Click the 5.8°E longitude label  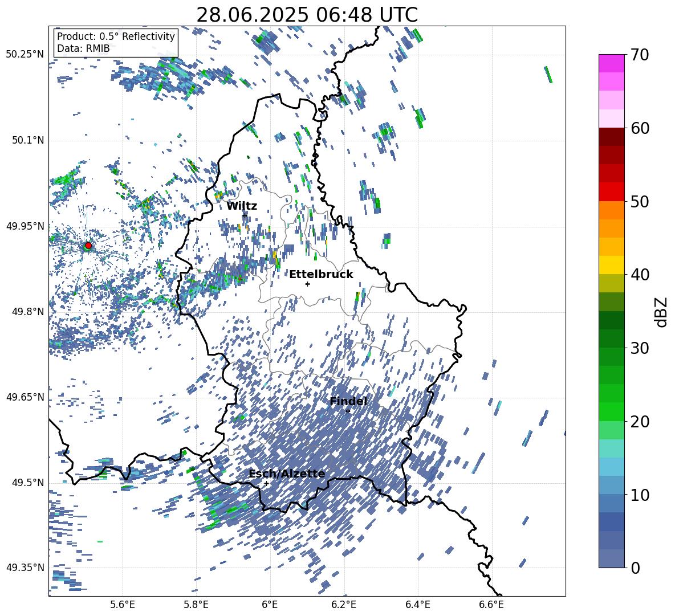click(196, 605)
